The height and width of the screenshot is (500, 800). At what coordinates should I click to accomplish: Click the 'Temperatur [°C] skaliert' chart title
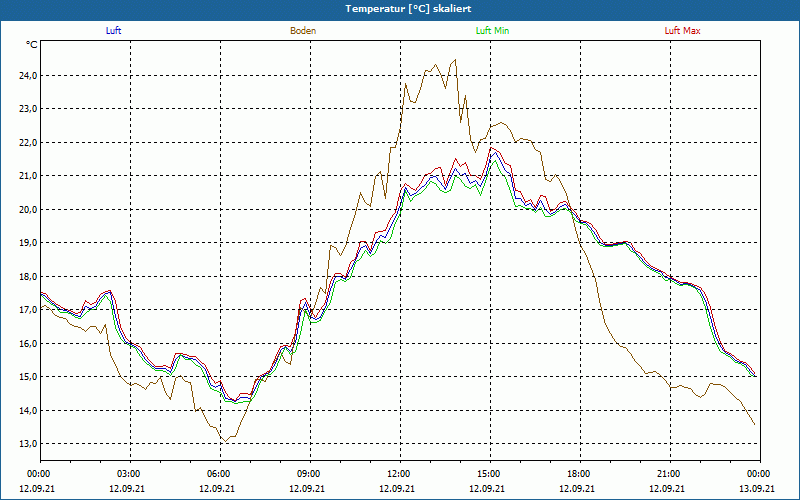pyautogui.click(x=408, y=9)
